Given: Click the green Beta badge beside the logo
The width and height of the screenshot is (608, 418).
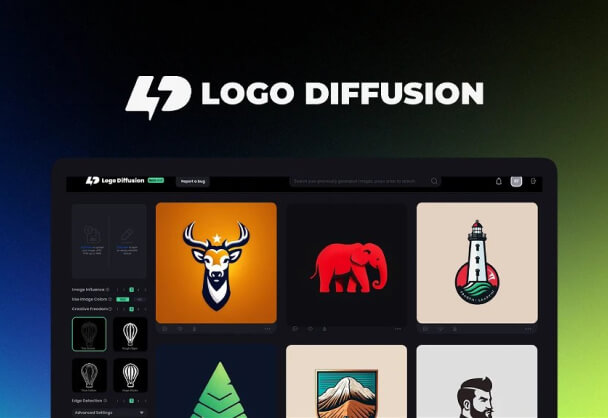Looking at the screenshot, I should coord(156,180).
